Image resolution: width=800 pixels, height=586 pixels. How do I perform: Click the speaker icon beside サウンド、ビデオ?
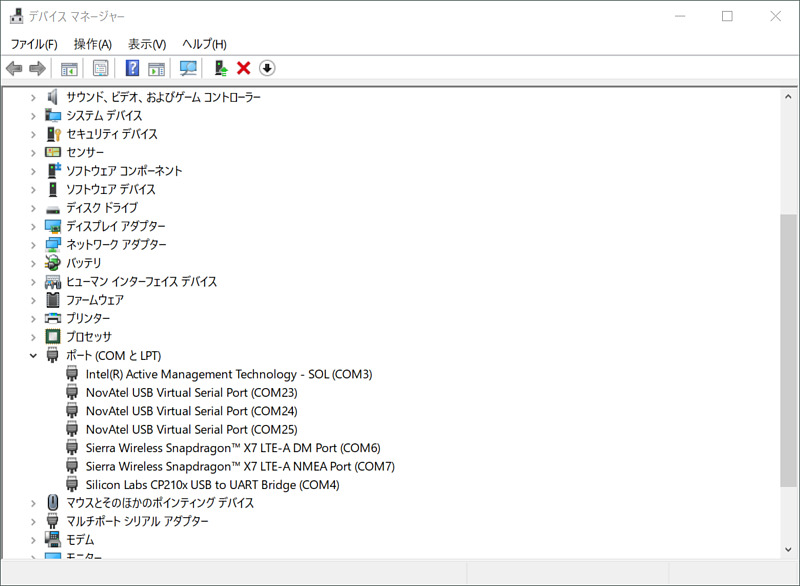(53, 97)
